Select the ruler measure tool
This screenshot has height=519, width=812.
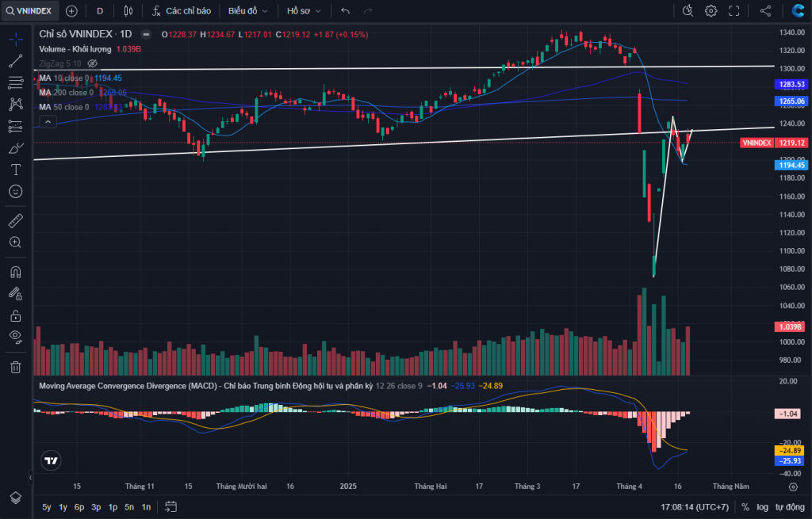[x=16, y=221]
